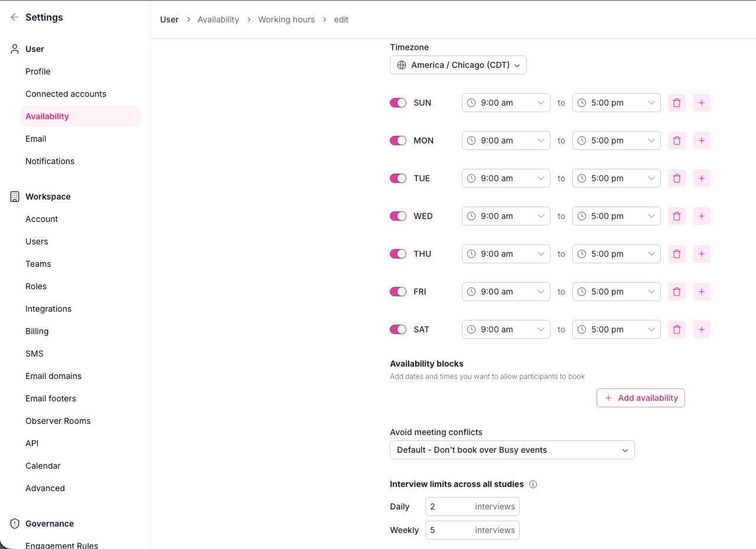
Task: Delete MON time range with trash icon
Action: point(677,140)
